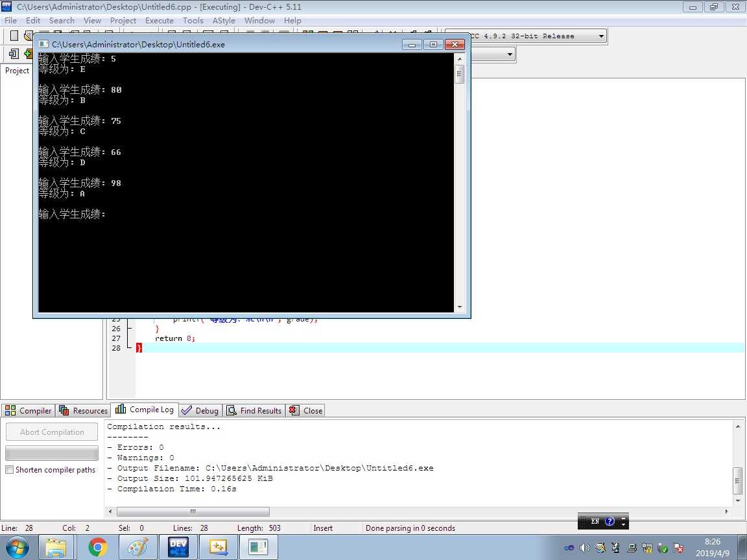Click the Dev-C++ title bar icon
The image size is (747, 560).
click(x=6, y=6)
